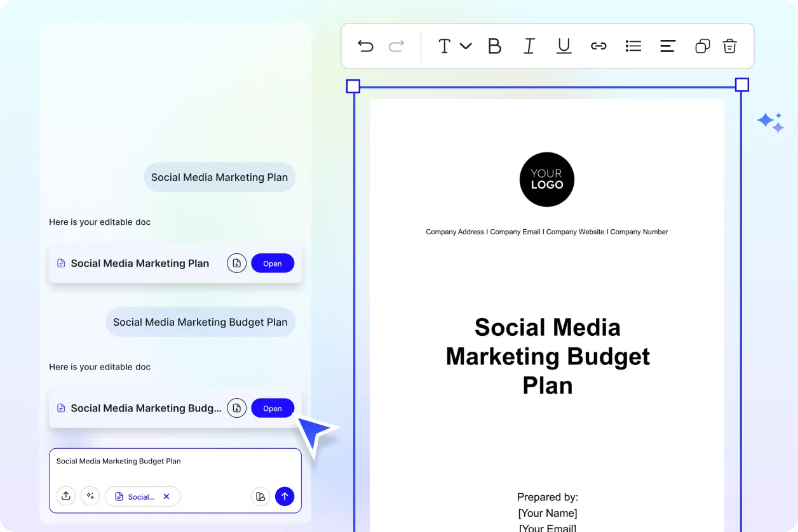Toggle bold formatting
The height and width of the screenshot is (532, 798).
(494, 46)
